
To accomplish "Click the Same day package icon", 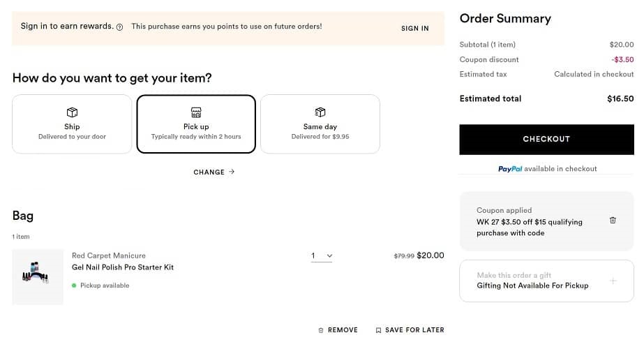I will pos(320,112).
